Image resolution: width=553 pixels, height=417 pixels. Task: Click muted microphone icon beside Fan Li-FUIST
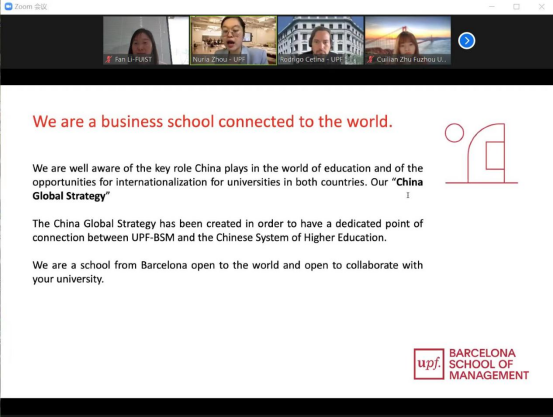pos(109,59)
